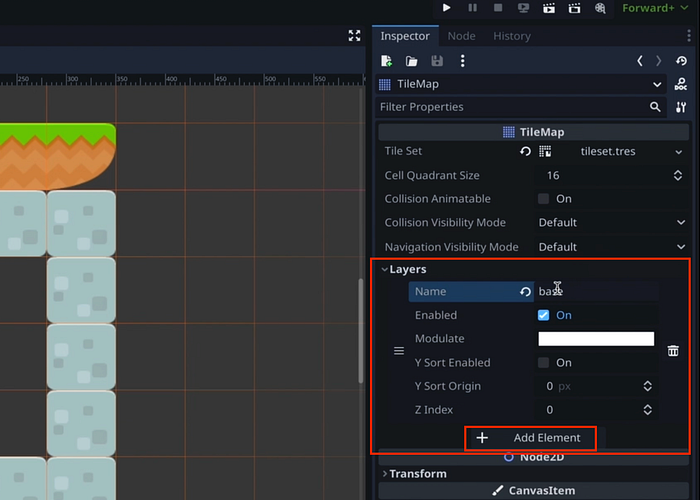This screenshot has width=700, height=500.
Task: Click the tileset.tres resource field
Action: pos(606,151)
